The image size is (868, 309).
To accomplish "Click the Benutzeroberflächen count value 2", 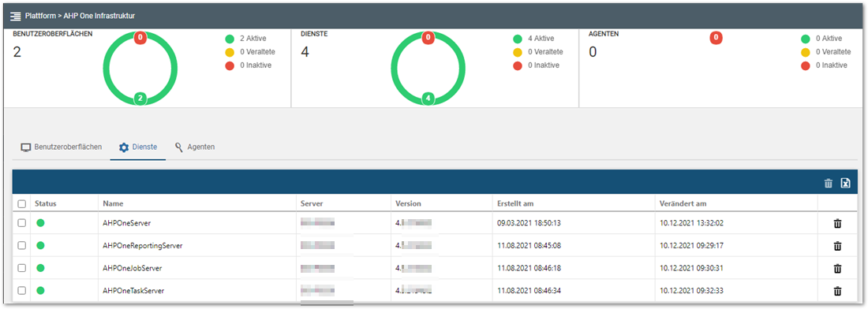I will coord(17,53).
